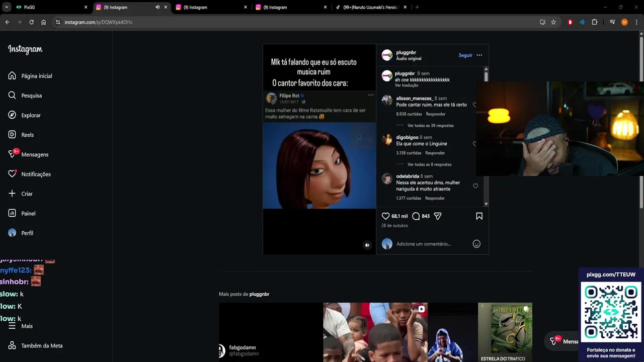The width and height of the screenshot is (644, 362).
Task: Follow pluggnbr with Seguir button
Action: 465,55
